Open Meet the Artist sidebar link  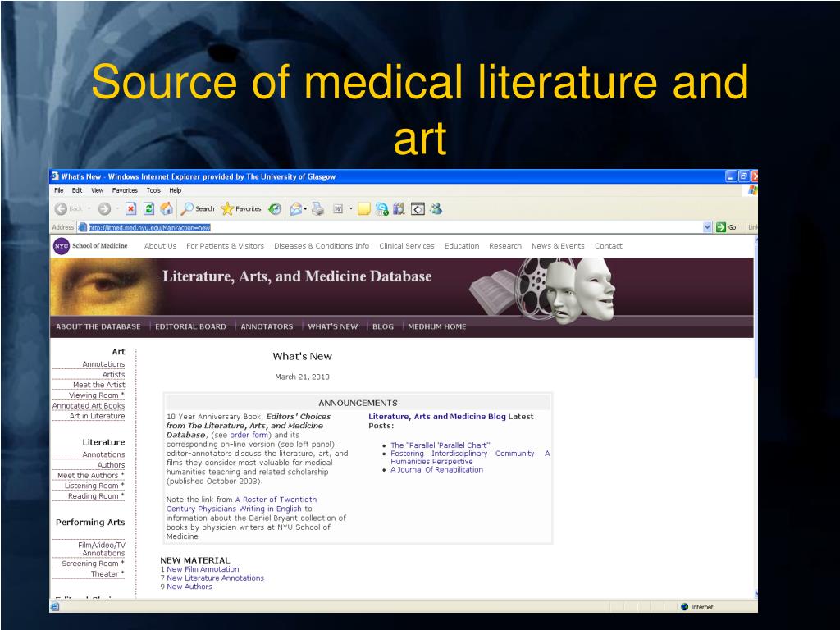point(99,385)
